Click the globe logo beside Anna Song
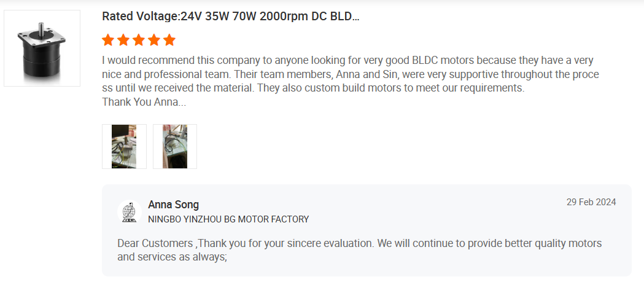 [129, 212]
